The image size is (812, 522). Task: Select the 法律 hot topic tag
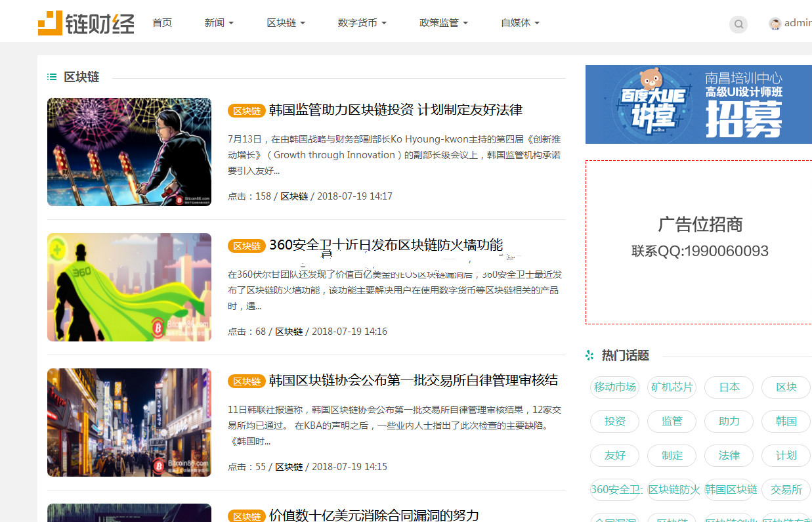tap(729, 456)
